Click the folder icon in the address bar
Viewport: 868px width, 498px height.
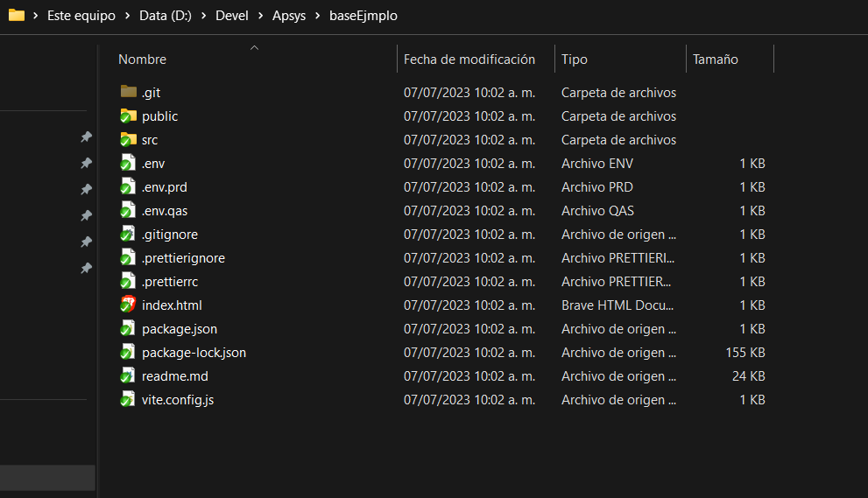(16, 15)
